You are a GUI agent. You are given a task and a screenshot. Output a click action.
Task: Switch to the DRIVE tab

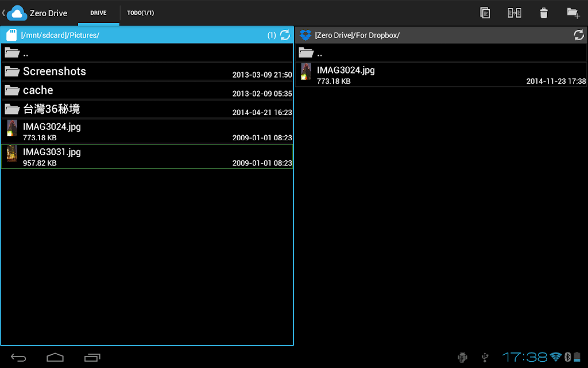tap(98, 13)
